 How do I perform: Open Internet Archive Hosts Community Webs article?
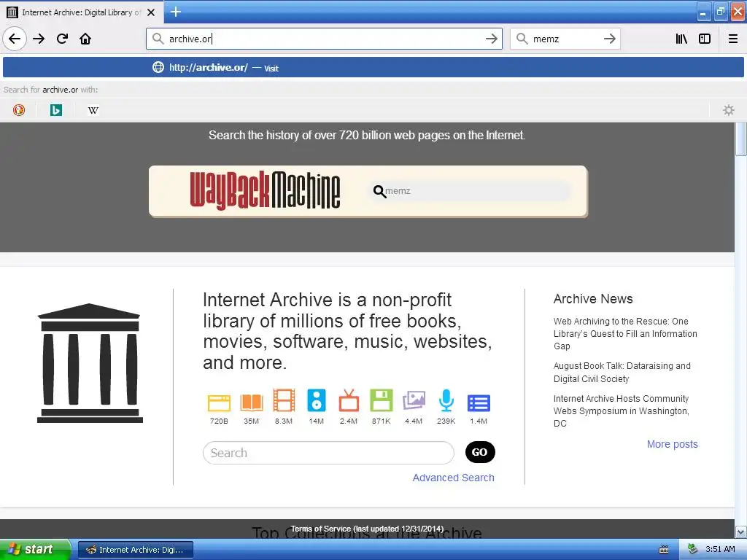pyautogui.click(x=622, y=411)
